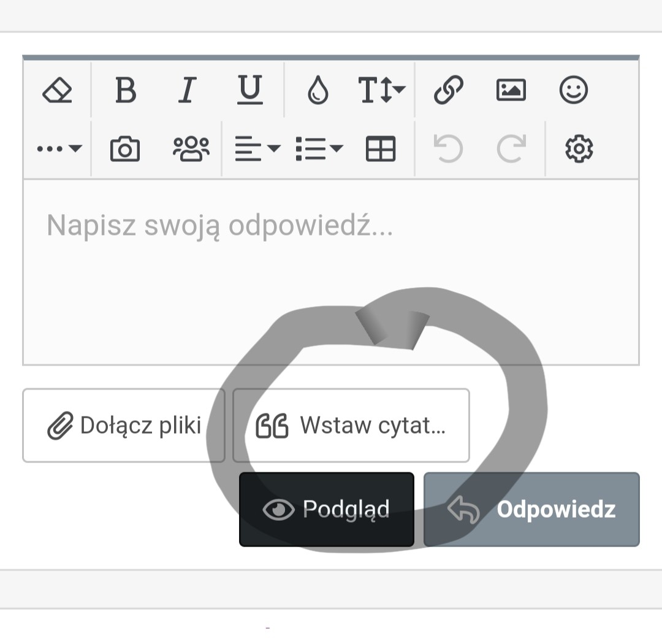Click the insert image icon

511,91
